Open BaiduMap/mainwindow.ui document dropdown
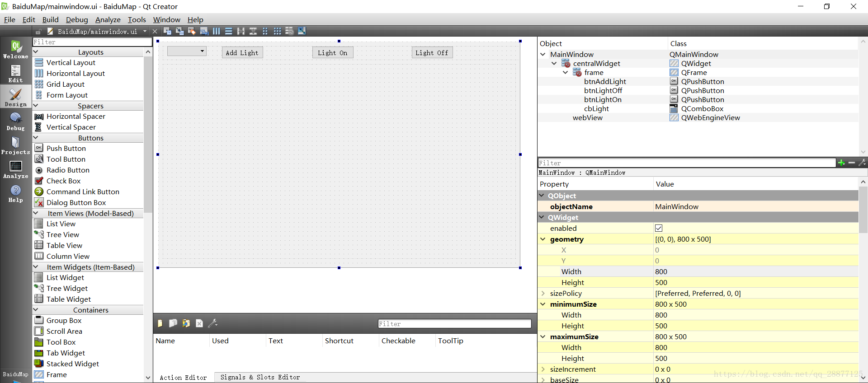 coord(145,31)
